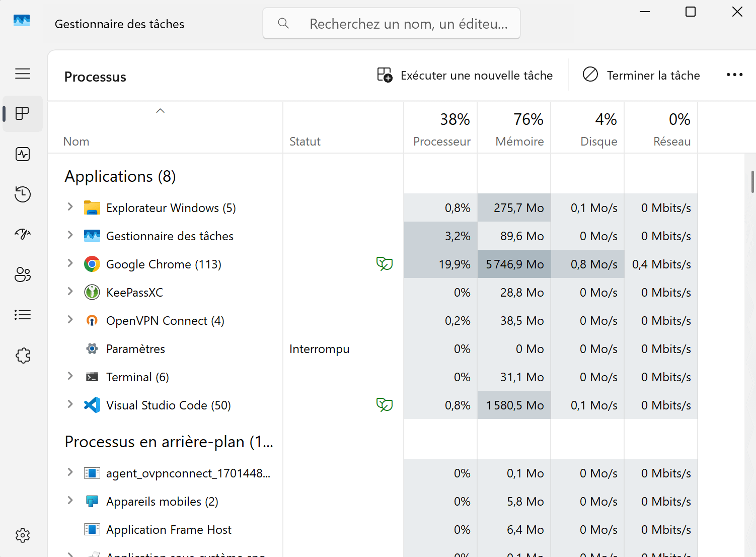Expand the OpenVPN Connect group

pyautogui.click(x=70, y=320)
